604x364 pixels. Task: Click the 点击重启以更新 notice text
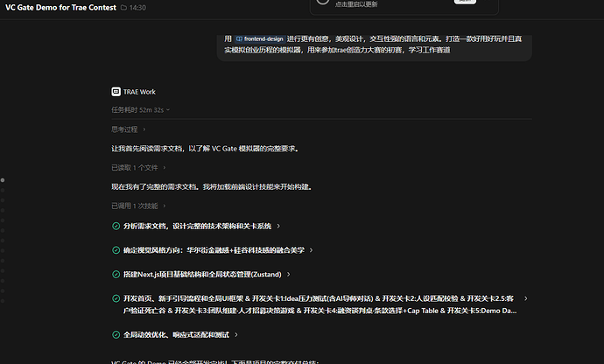(356, 4)
